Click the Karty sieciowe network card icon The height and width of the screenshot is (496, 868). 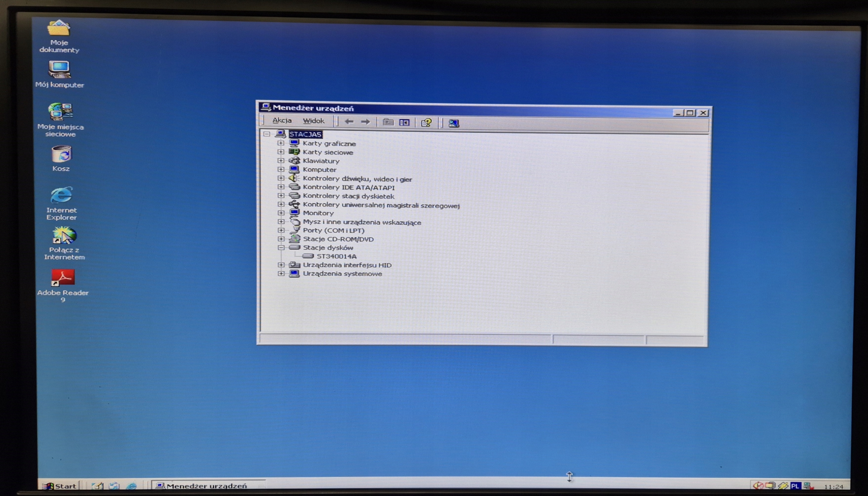tap(294, 152)
